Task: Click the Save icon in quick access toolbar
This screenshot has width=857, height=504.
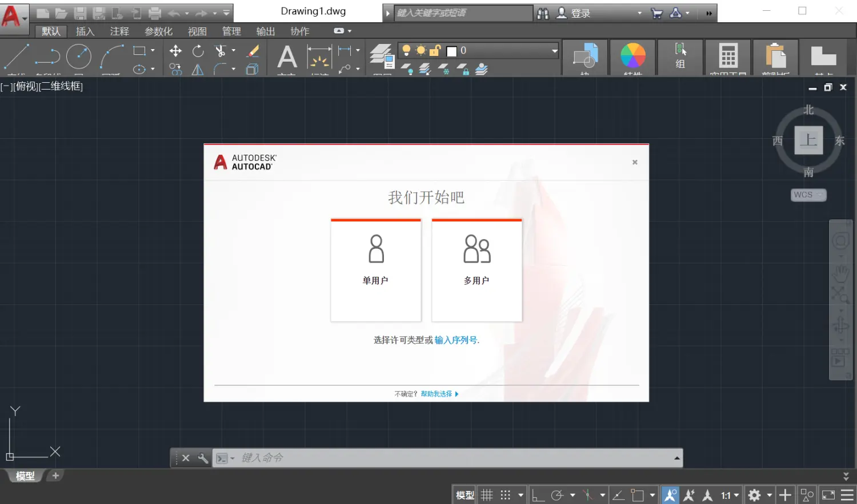Action: tap(80, 13)
